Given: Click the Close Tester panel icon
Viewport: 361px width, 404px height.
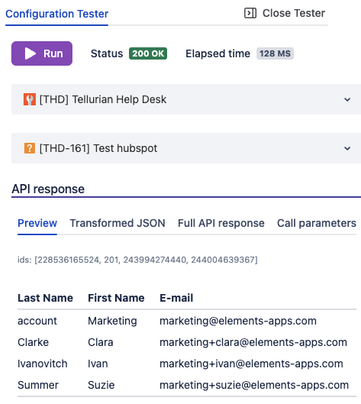Looking at the screenshot, I should click(250, 13).
